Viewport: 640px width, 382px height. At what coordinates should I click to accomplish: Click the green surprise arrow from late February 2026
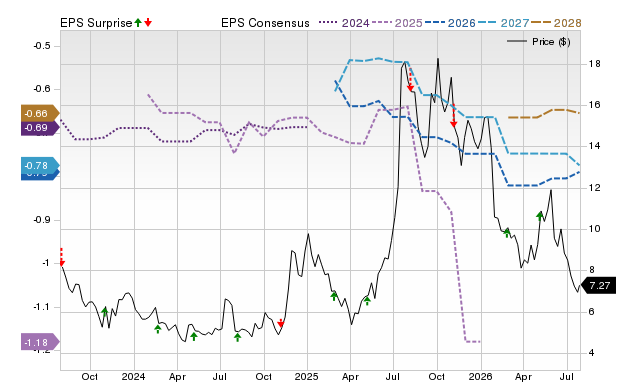(507, 233)
